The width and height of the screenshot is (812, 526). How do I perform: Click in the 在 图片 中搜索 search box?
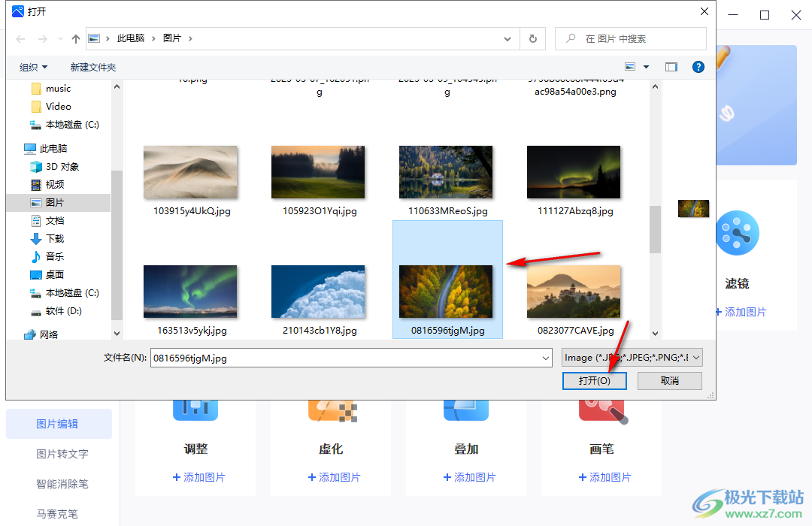click(x=630, y=39)
